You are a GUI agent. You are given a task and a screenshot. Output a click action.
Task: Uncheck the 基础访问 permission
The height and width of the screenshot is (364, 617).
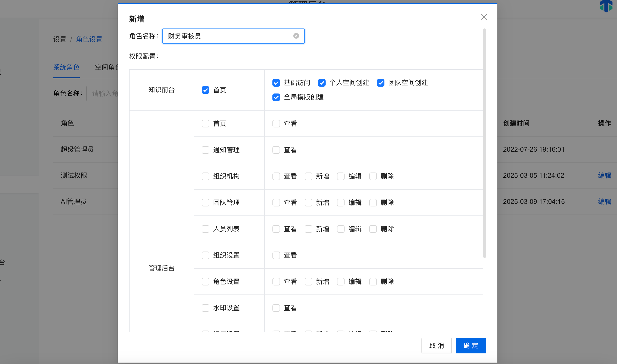pyautogui.click(x=276, y=83)
